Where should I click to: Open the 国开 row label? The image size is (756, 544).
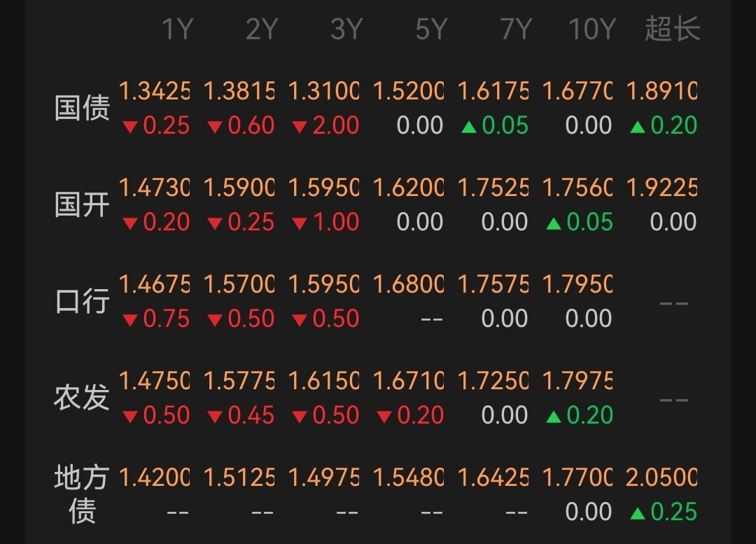tap(82, 204)
